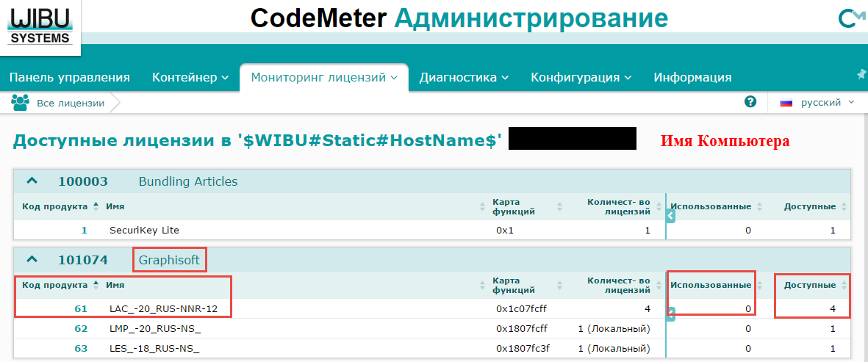
Task: Click Graphisoft section title
Action: tap(169, 260)
